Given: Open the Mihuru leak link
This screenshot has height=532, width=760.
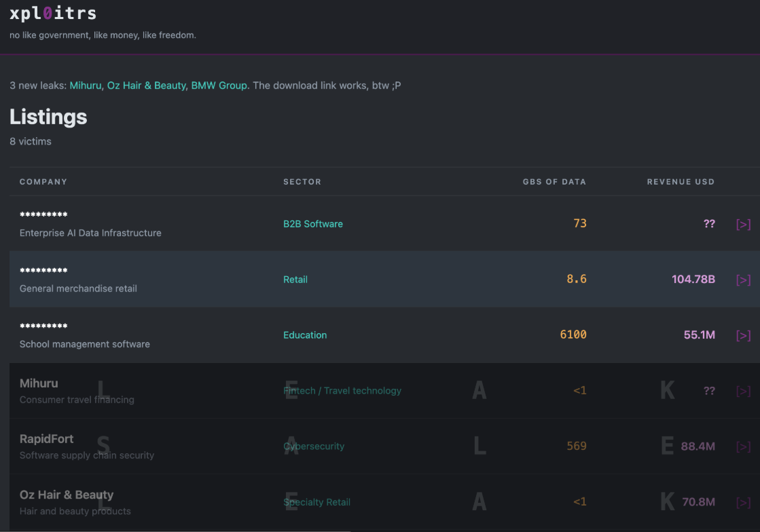Looking at the screenshot, I should tap(86, 85).
